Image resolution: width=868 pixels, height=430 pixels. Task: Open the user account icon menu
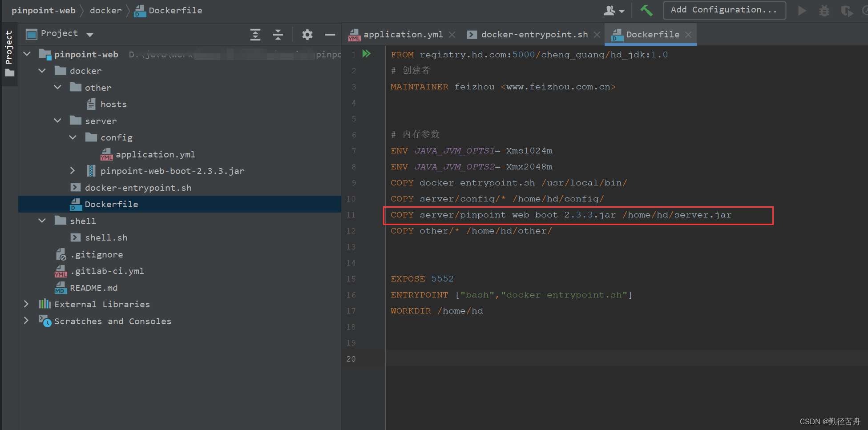coord(614,10)
